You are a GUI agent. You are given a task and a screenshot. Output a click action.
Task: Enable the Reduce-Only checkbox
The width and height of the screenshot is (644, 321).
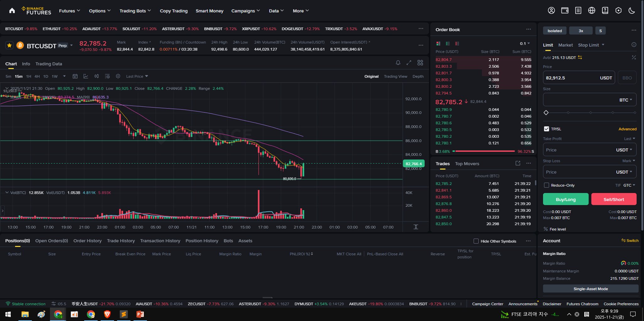point(547,185)
